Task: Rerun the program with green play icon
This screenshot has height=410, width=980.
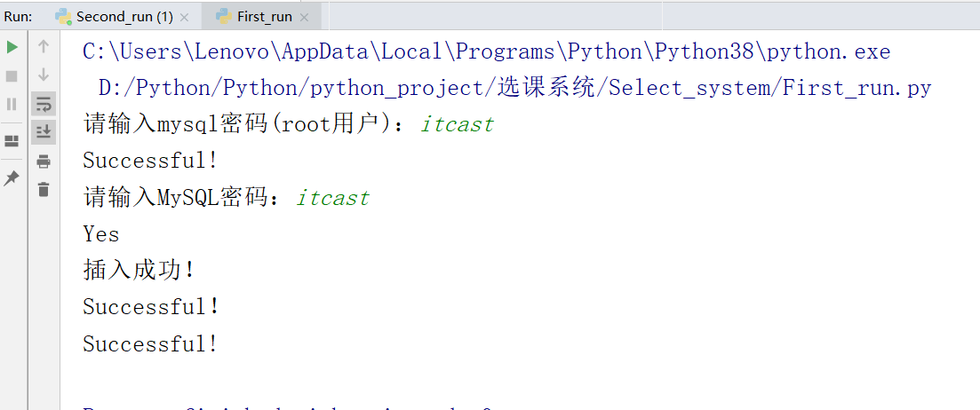Action: click(12, 47)
